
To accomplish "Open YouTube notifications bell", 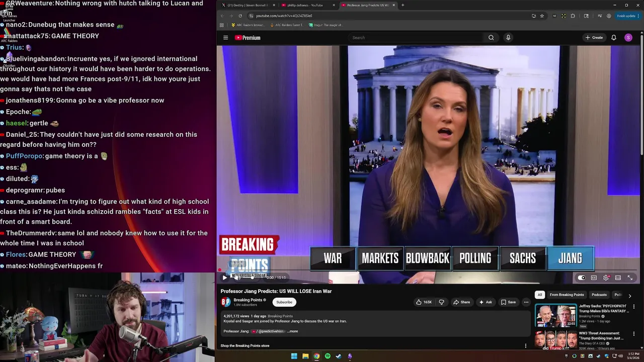I will click(x=614, y=38).
